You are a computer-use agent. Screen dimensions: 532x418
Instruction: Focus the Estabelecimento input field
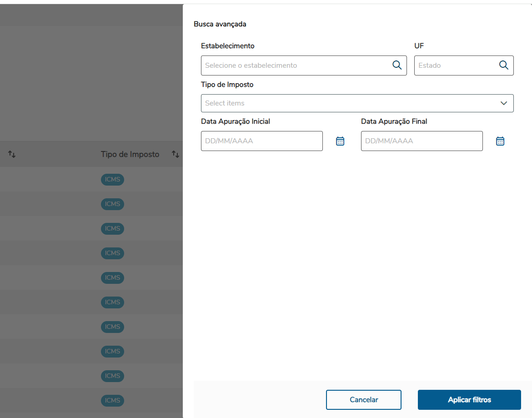point(296,65)
